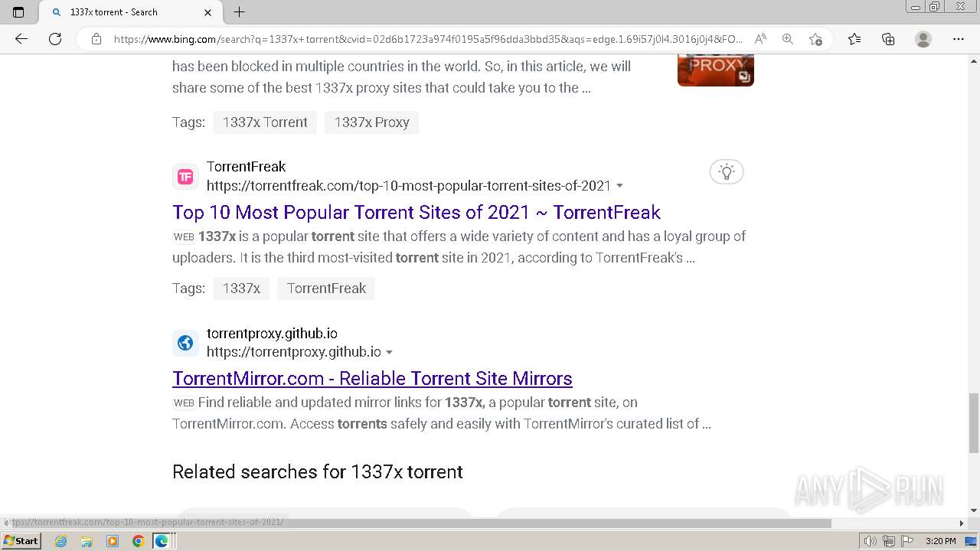Launch Google Chrome from taskbar

(138, 541)
